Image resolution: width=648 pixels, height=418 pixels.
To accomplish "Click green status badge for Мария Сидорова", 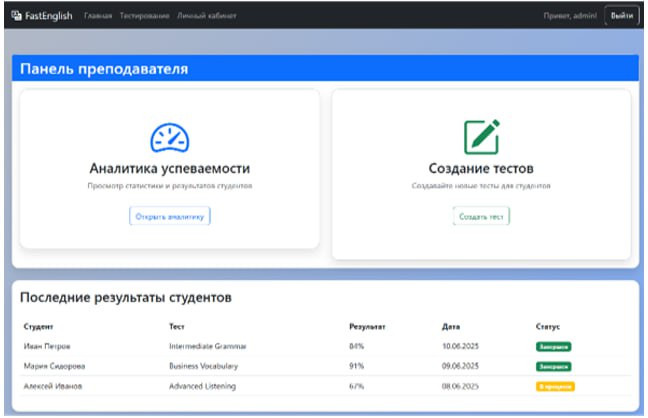I will point(554,366).
